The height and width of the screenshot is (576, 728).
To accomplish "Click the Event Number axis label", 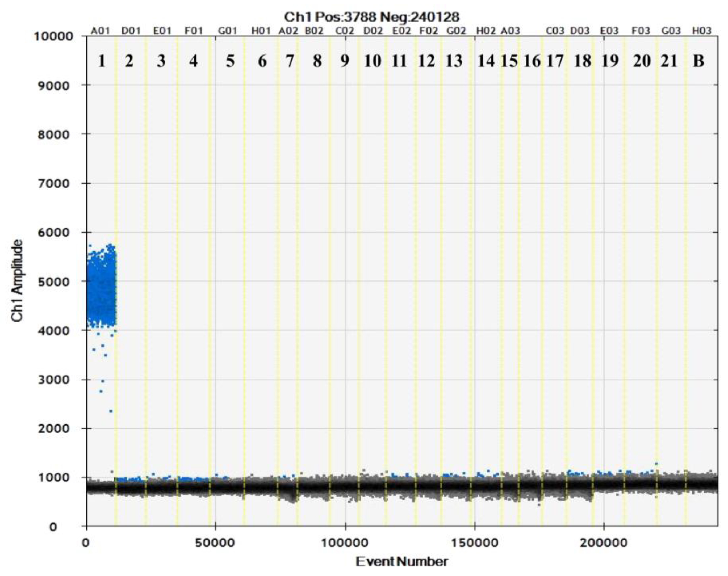I will (x=402, y=562).
